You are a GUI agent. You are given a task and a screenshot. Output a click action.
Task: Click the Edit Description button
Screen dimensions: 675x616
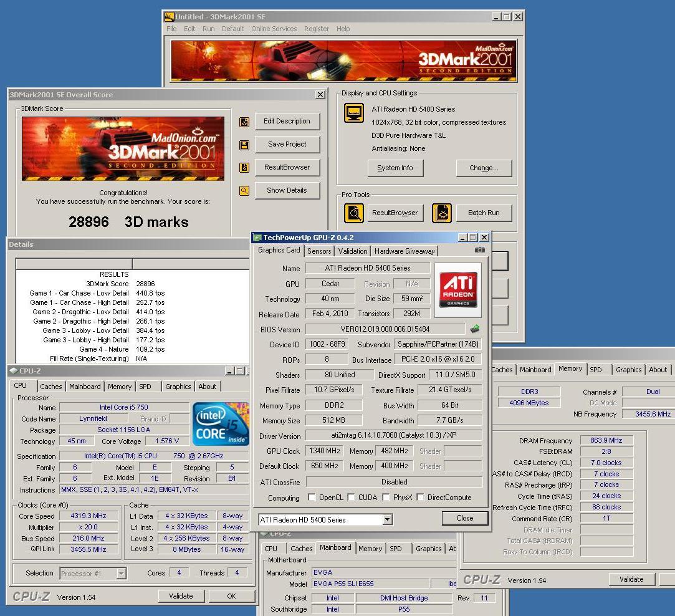(x=287, y=122)
